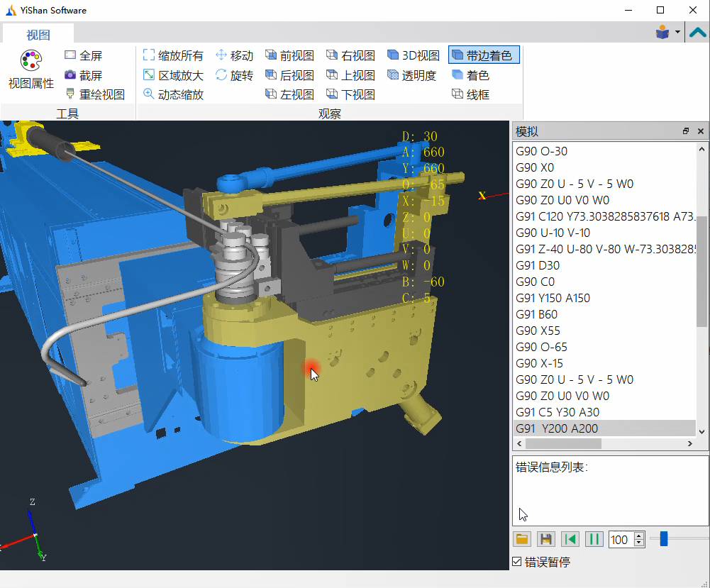This screenshot has width=710, height=588.
Task: Click 缩放所有 zoom all
Action: [x=173, y=55]
